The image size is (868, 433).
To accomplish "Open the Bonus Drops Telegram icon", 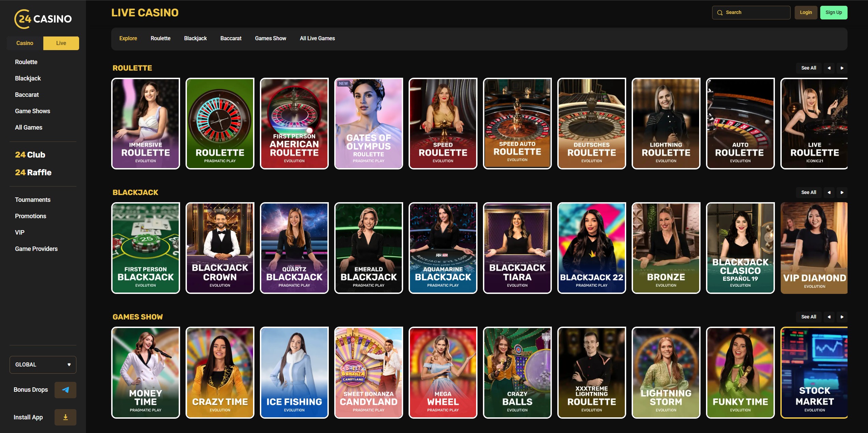I will [65, 390].
